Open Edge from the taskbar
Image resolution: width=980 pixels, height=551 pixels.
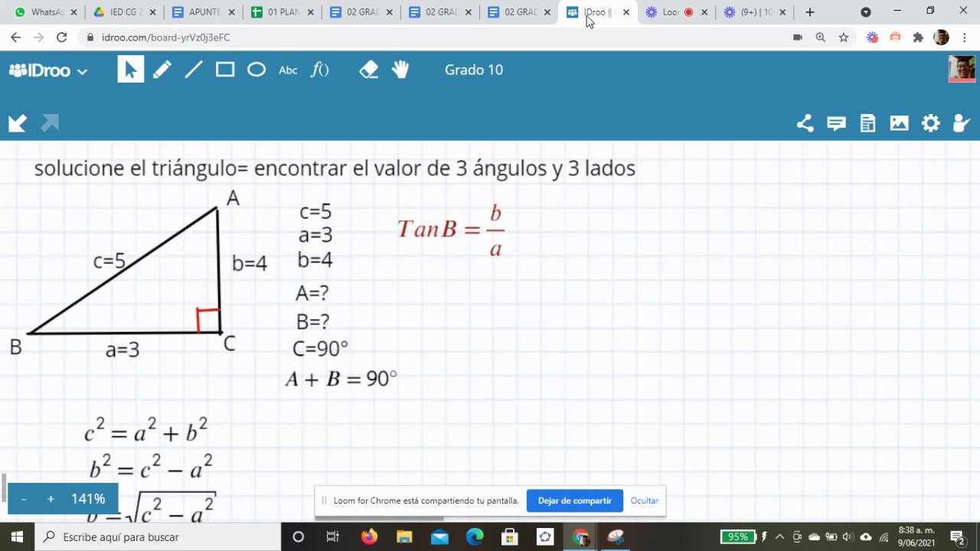[x=475, y=537]
